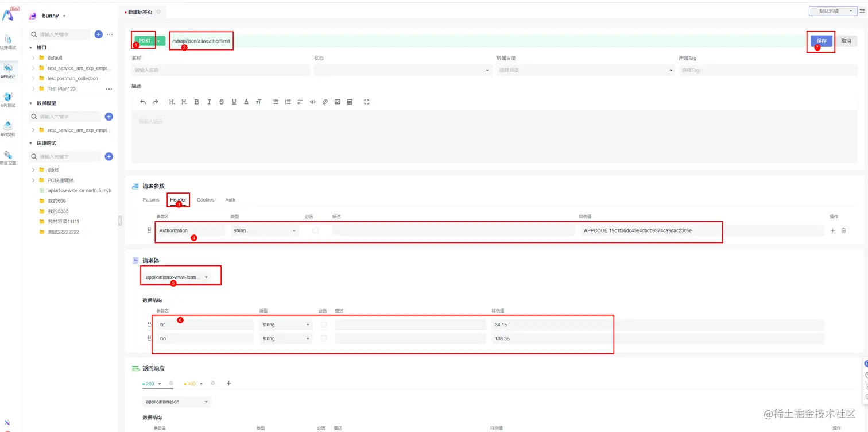The image size is (868, 432).
Task: Click the plus button beside 接口 search
Action: (x=98, y=34)
